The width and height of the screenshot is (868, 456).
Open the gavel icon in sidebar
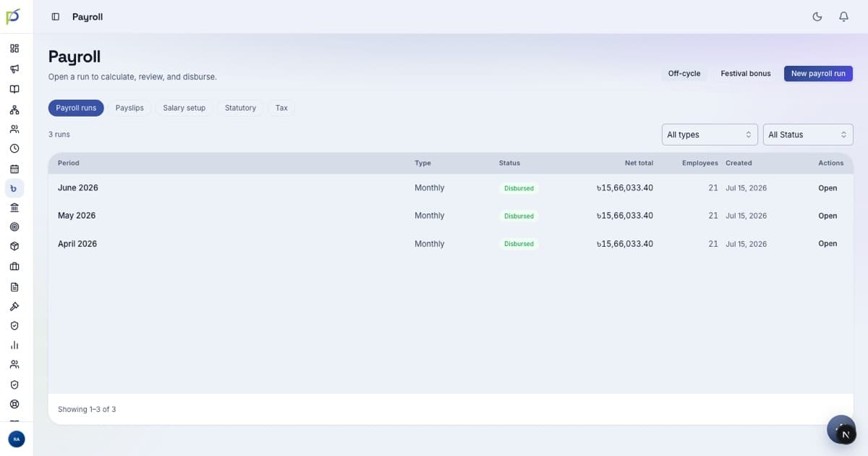pos(14,306)
